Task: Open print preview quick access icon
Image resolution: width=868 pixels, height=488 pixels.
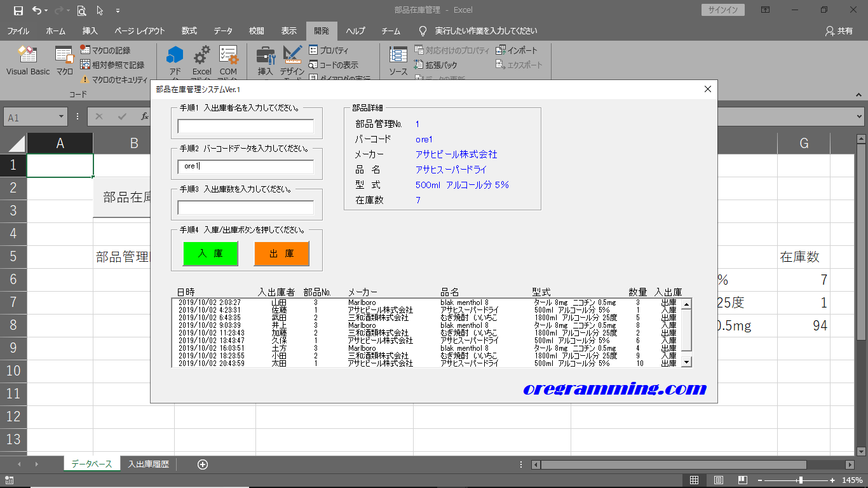Action: 81,10
